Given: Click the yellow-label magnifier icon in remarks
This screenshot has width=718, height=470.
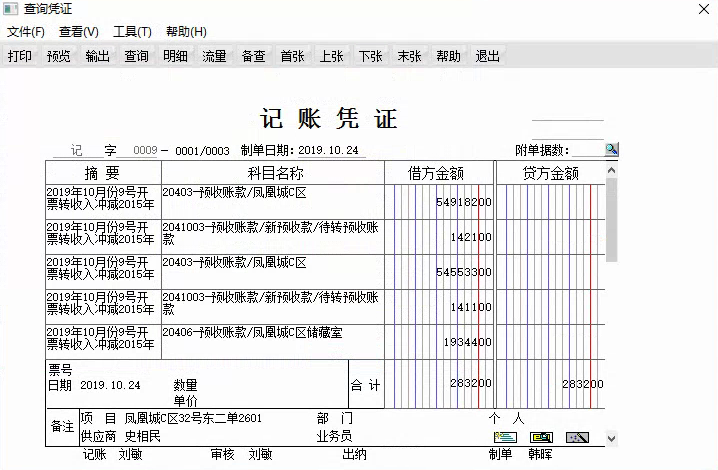Looking at the screenshot, I should (541, 437).
